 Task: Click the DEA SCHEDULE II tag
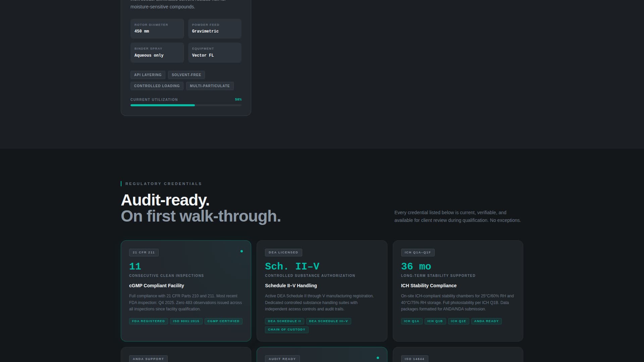(x=284, y=321)
